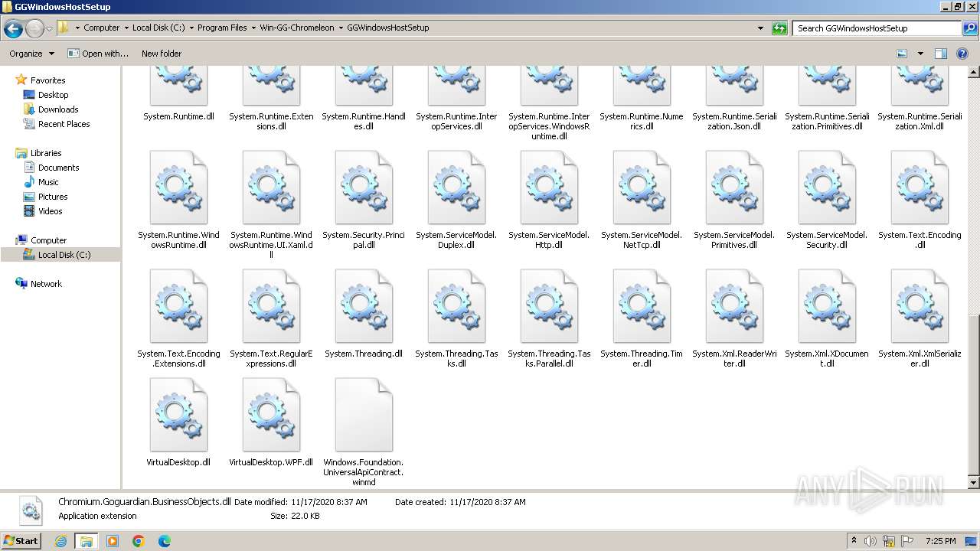The height and width of the screenshot is (551, 980).
Task: Select System.ServiceModel.Duplex.dll file icon
Action: pyautogui.click(x=456, y=187)
